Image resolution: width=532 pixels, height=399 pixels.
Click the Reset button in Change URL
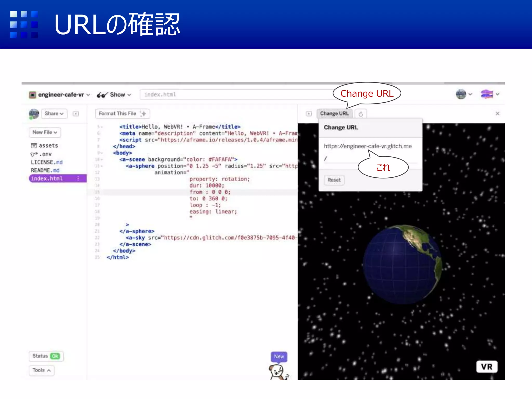click(334, 180)
